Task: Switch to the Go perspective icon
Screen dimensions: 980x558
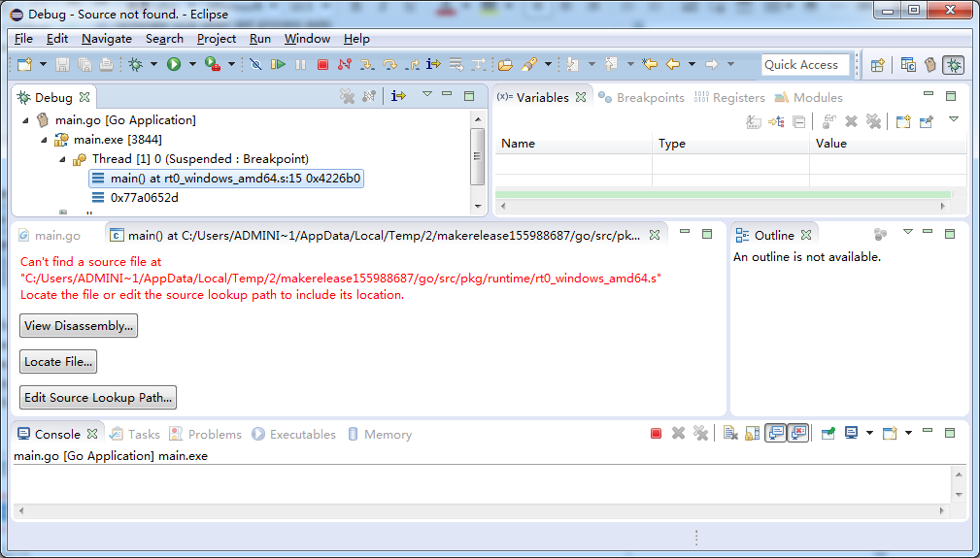Action: 930,65
